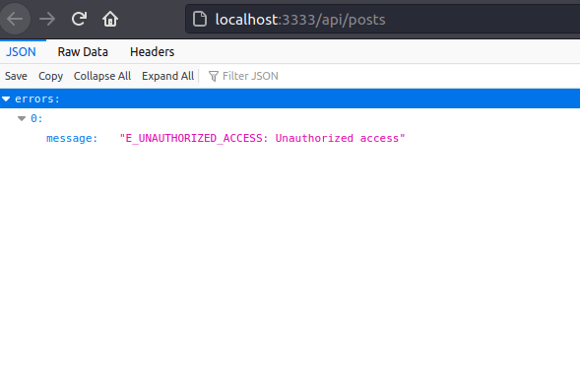Expand All JSON nodes
The image size is (580, 392).
click(x=168, y=76)
